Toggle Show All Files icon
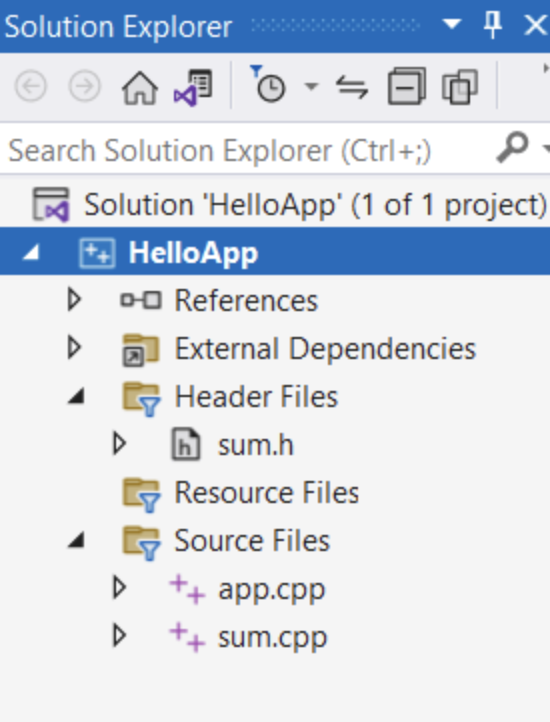Image resolution: width=550 pixels, height=722 pixels. coord(460,87)
